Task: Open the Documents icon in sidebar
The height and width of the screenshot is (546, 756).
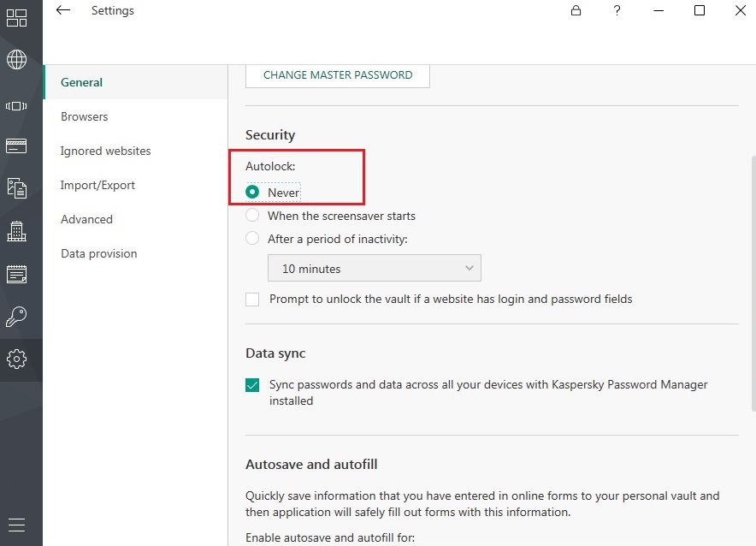Action: [x=16, y=188]
